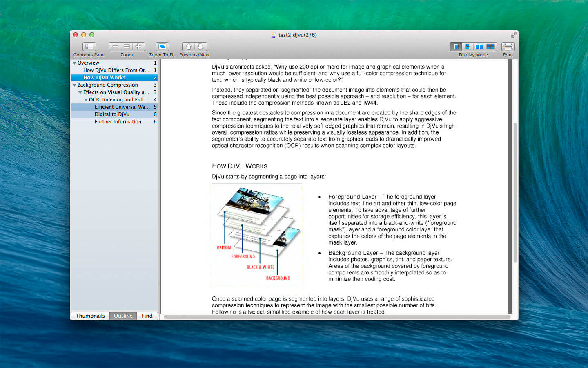Print the document using the printer icon
Viewport: 588px width, 368px height.
pos(508,47)
